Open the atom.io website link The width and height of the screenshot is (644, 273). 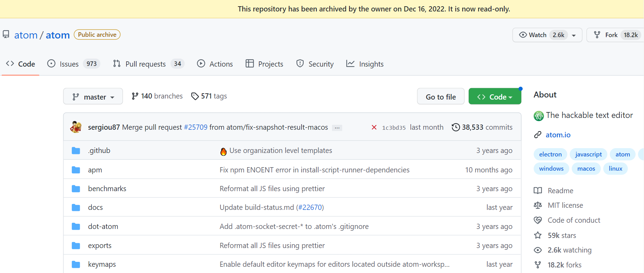point(558,135)
